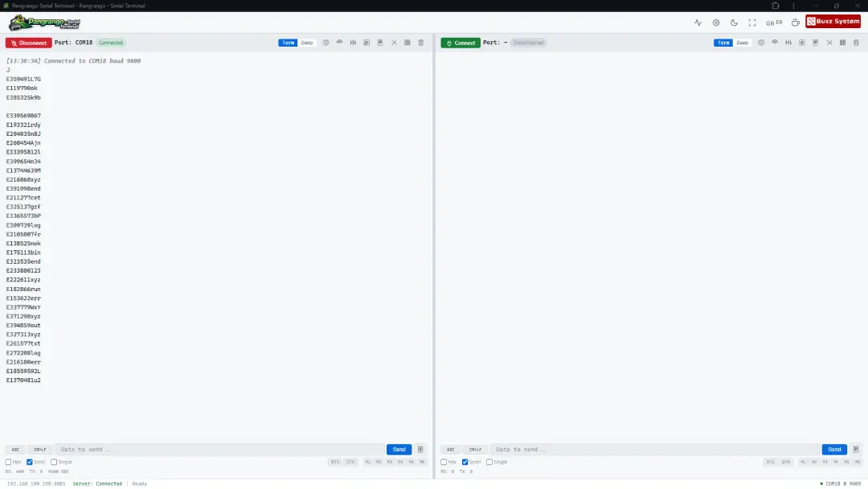Send data from right panel
The height and width of the screenshot is (489, 868).
834,450
